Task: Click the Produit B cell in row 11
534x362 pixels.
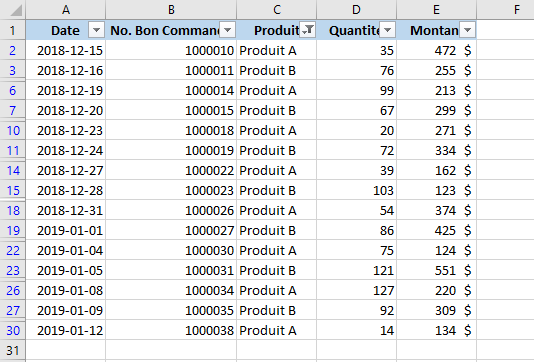Action: coord(277,151)
